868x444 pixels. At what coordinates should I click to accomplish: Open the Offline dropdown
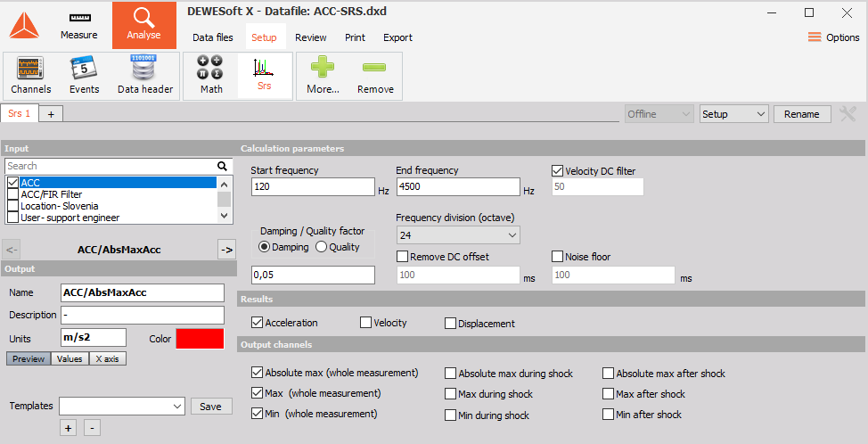pyautogui.click(x=659, y=114)
